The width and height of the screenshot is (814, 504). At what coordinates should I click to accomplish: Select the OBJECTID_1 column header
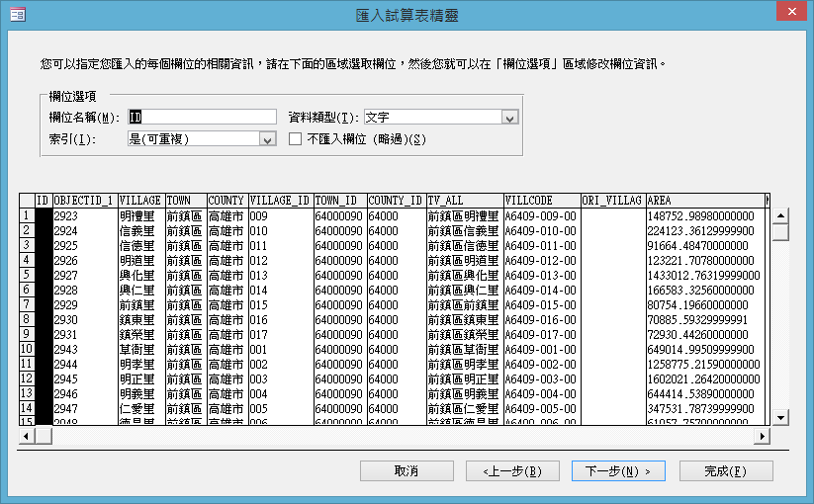coord(84,201)
